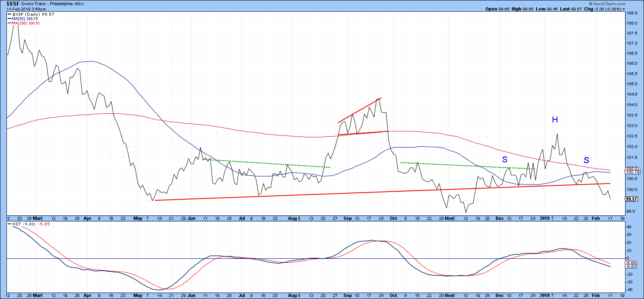
Task: Select the MA(50) 100.79 legend text
Action: coord(25,19)
